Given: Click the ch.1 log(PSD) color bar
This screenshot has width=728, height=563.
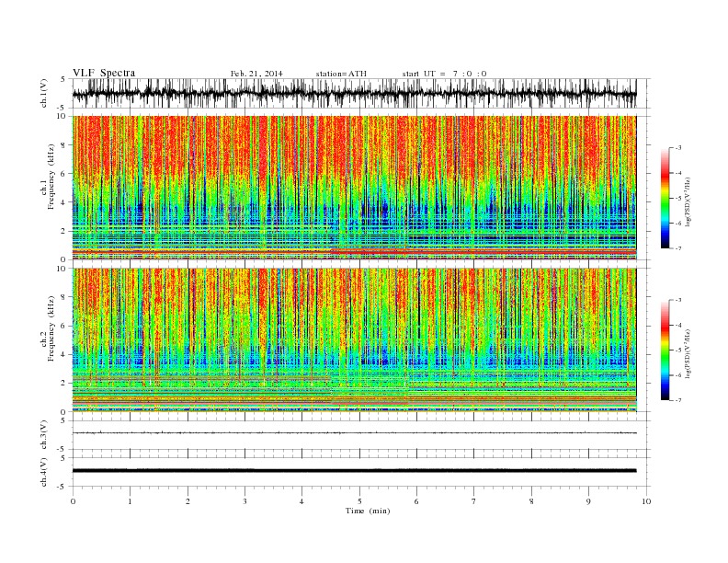Looking at the screenshot, I should pyautogui.click(x=665, y=198).
